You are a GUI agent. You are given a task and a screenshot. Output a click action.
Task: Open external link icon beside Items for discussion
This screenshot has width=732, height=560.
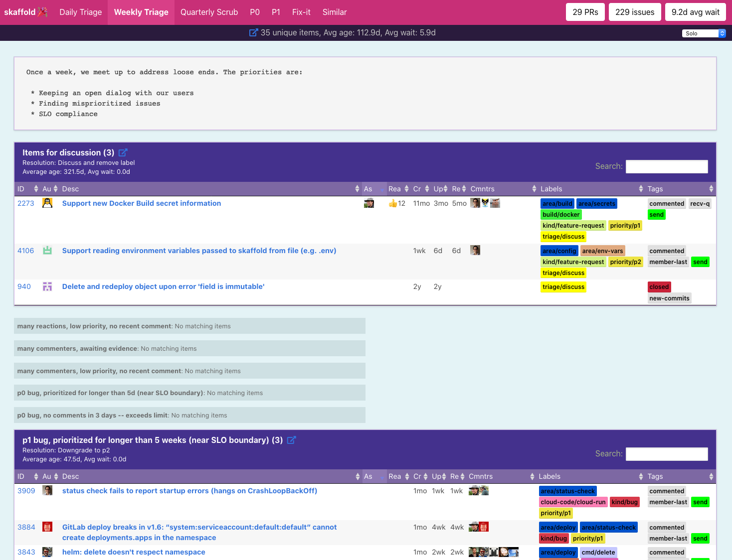123,152
